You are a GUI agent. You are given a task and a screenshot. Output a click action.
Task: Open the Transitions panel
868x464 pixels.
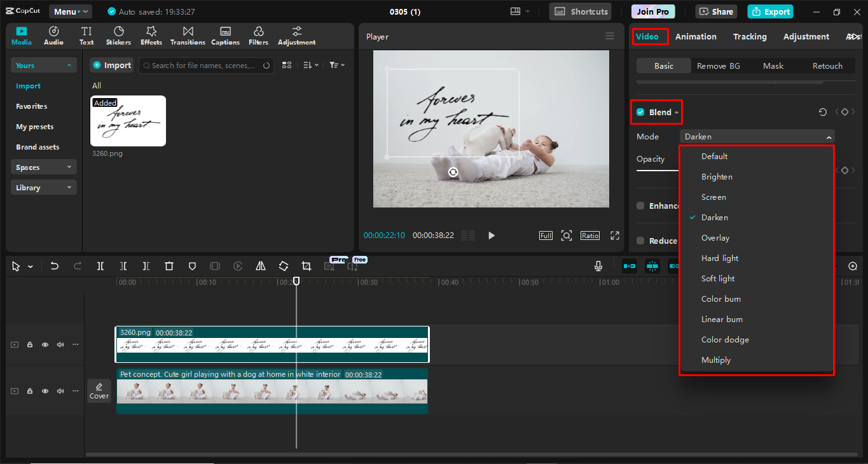tap(187, 35)
